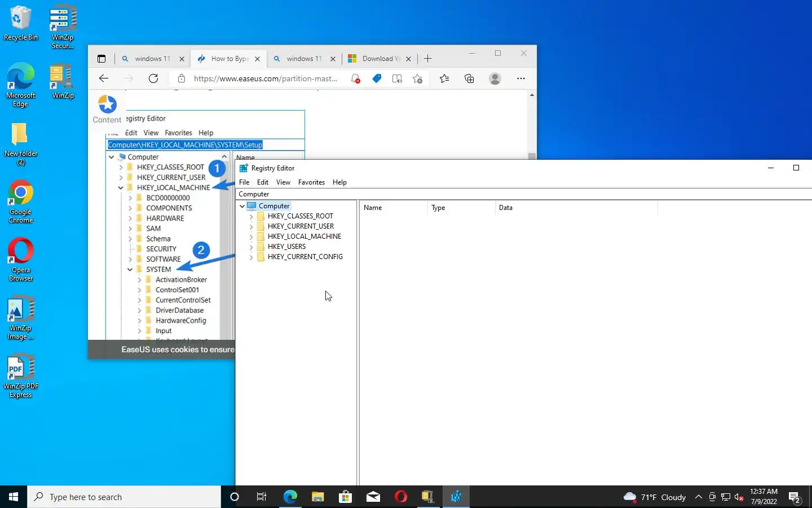The image size is (812, 508).
Task: Select HKEY_LOCAL_MACHINE tree item
Action: (304, 237)
